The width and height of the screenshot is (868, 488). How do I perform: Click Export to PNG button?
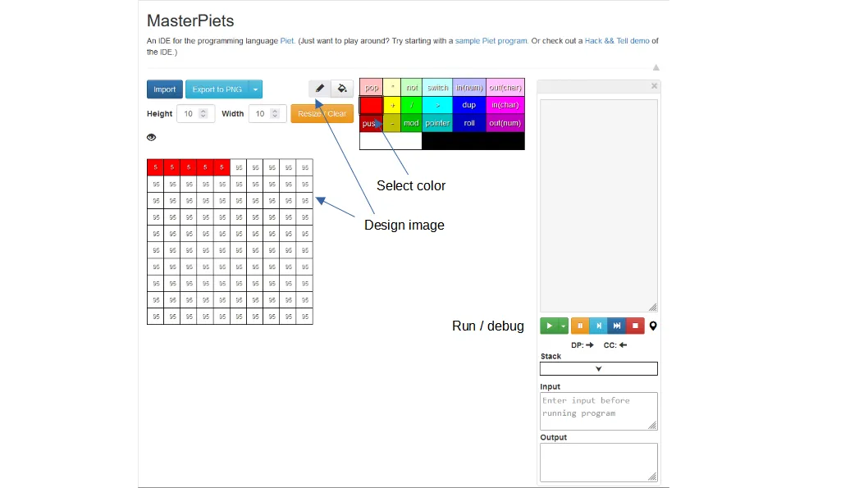[x=217, y=89]
